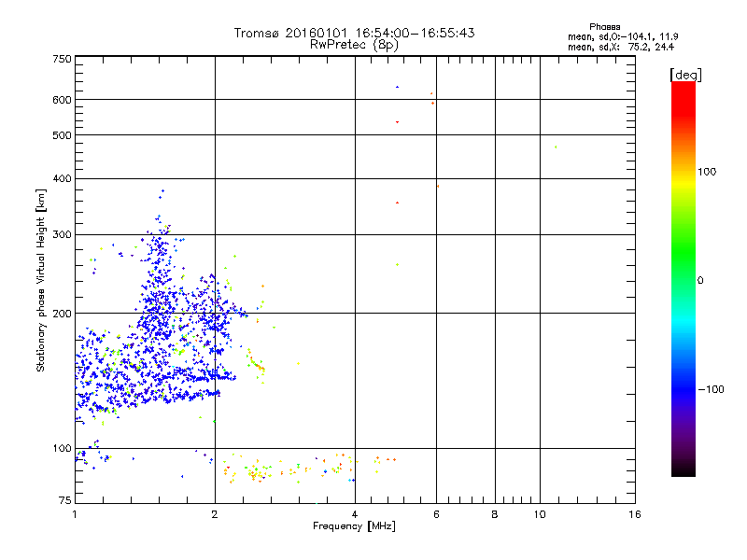Click the 'RwPretec (8p)' subtitle
Screen dimensions: 747x560
pyautogui.click(x=354, y=45)
